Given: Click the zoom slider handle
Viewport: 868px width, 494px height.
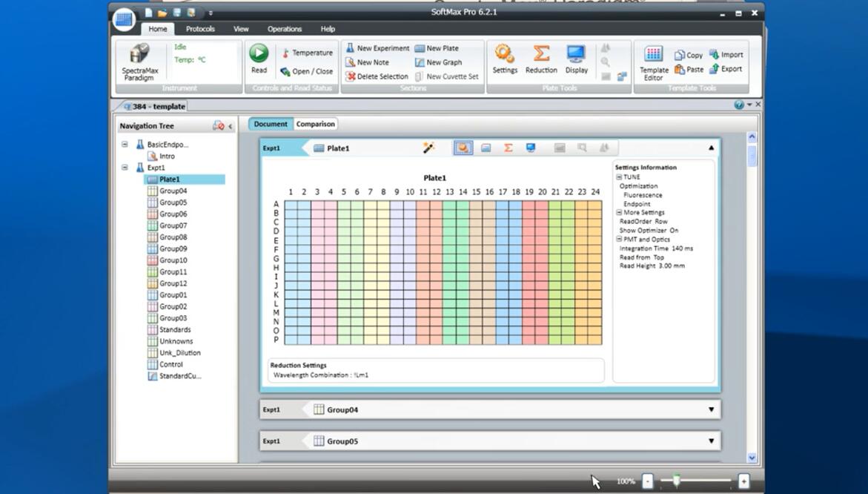Looking at the screenshot, I should (676, 481).
